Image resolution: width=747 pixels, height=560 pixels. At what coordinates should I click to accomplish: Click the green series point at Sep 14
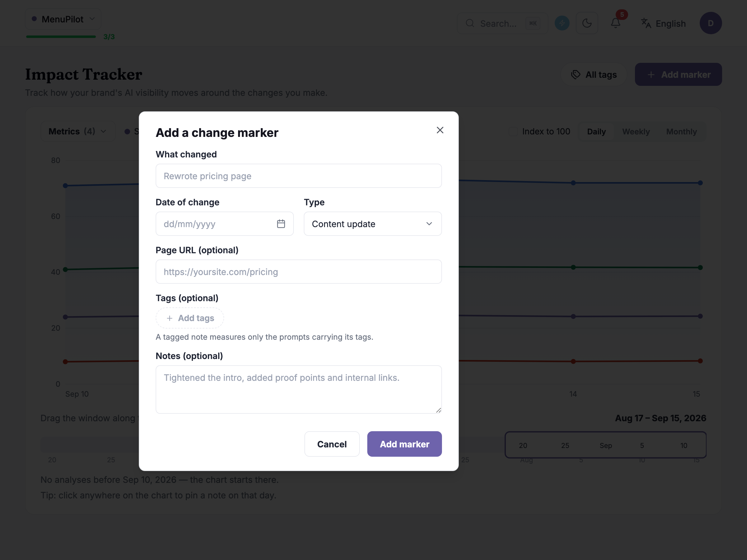pyautogui.click(x=573, y=267)
